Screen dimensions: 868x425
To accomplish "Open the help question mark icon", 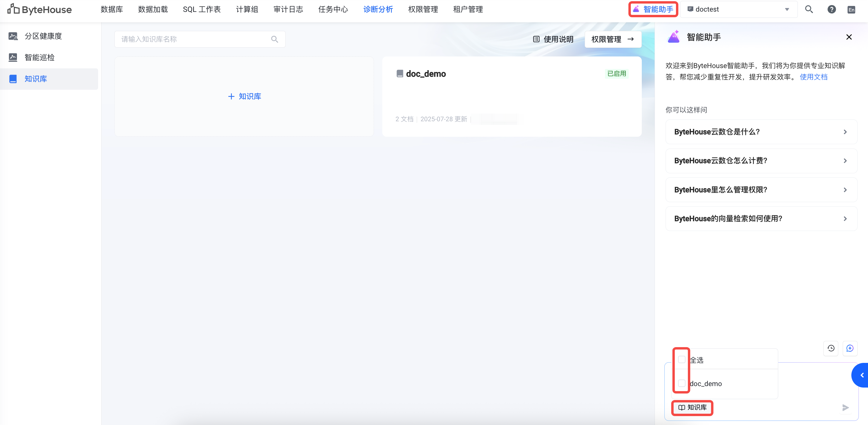I will (x=831, y=10).
